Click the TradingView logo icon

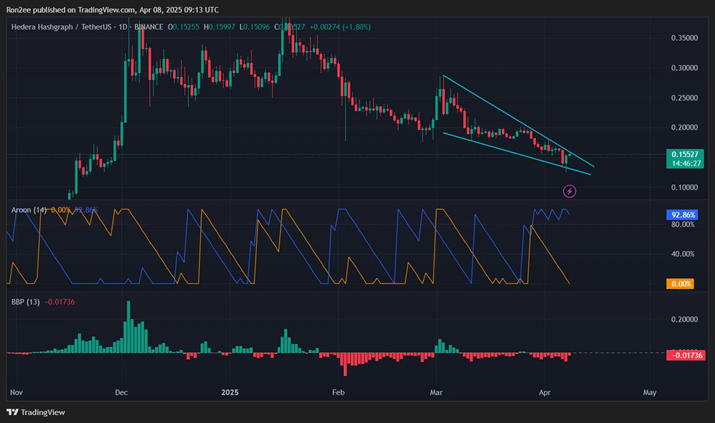click(13, 412)
